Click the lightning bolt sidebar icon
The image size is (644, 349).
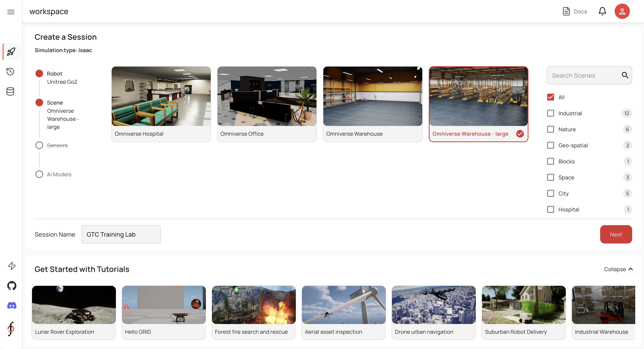[12, 265]
